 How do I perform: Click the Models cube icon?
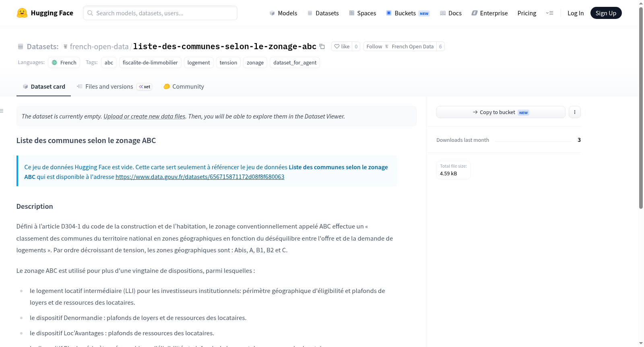272,13
